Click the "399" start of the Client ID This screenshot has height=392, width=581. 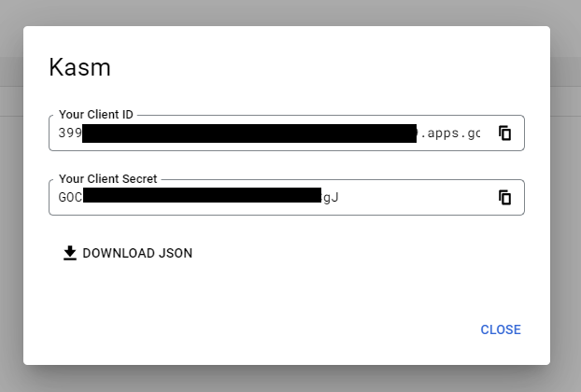70,133
